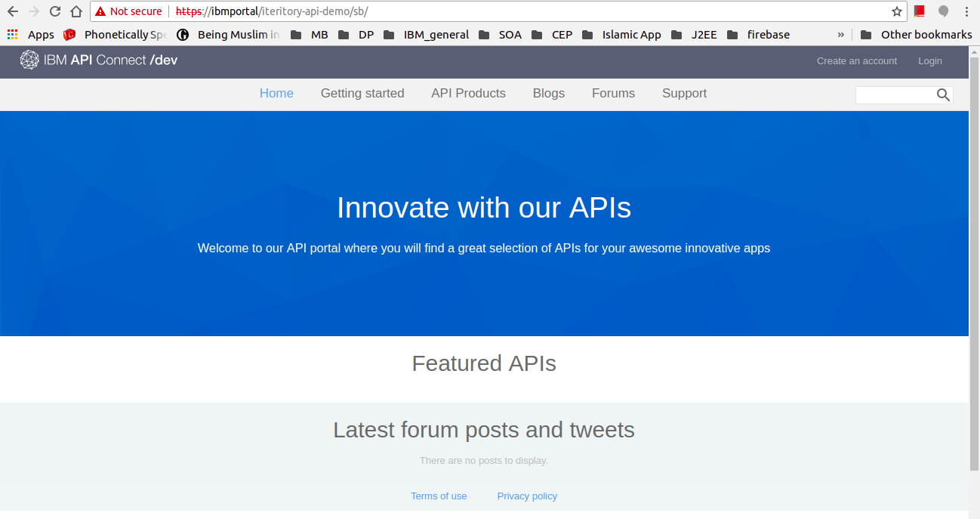980x519 pixels.
Task: Expand the hidden bookmarks chevron
Action: tap(841, 35)
